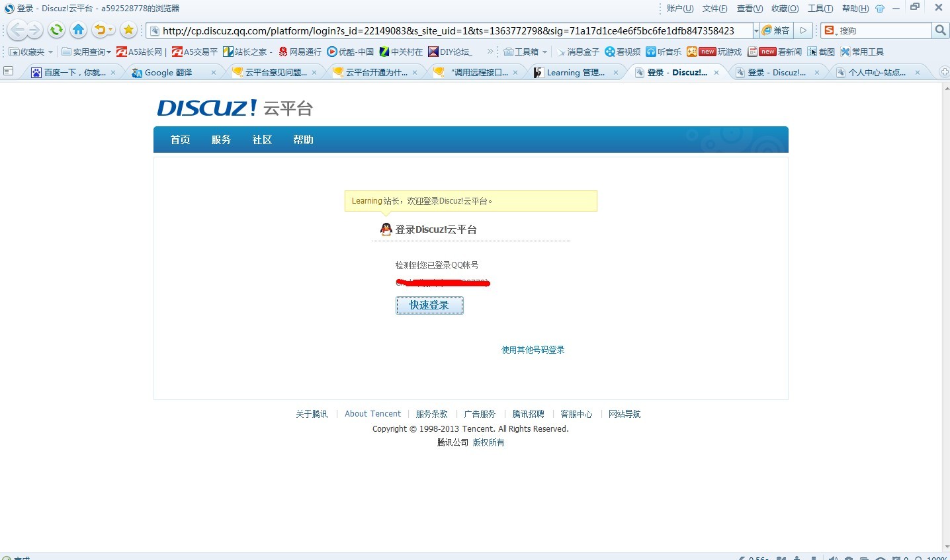Open the 中关村在 bookmark
Image resolution: width=950 pixels, height=560 pixels.
(401, 52)
